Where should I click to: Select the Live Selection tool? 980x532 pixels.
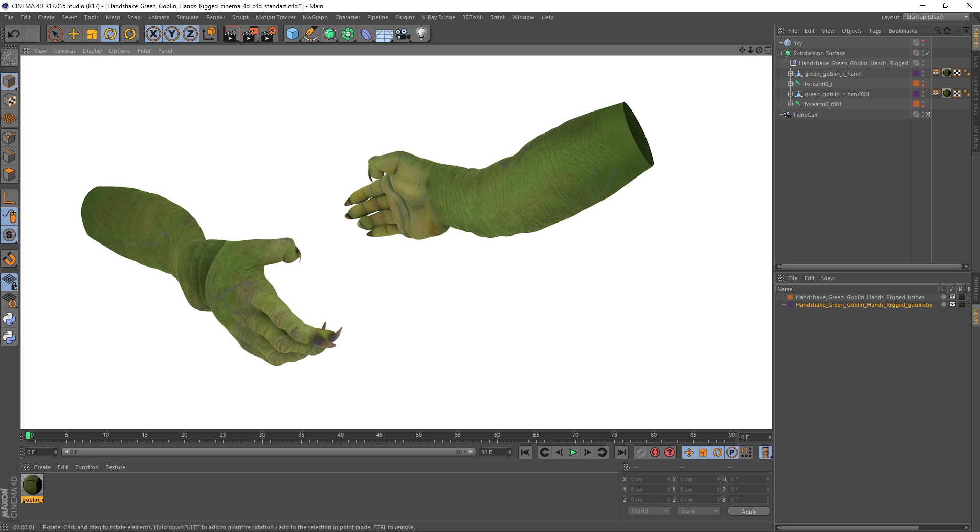(55, 34)
